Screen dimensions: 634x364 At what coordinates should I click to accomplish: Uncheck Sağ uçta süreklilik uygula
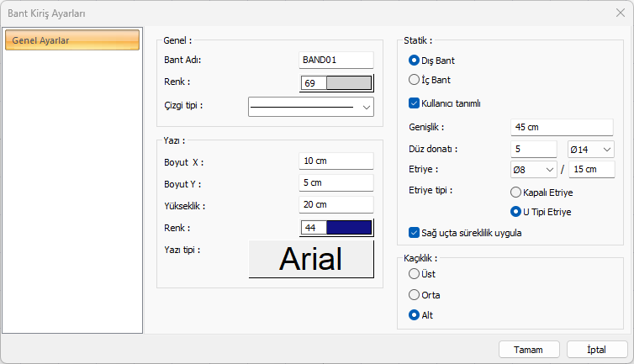tap(414, 232)
